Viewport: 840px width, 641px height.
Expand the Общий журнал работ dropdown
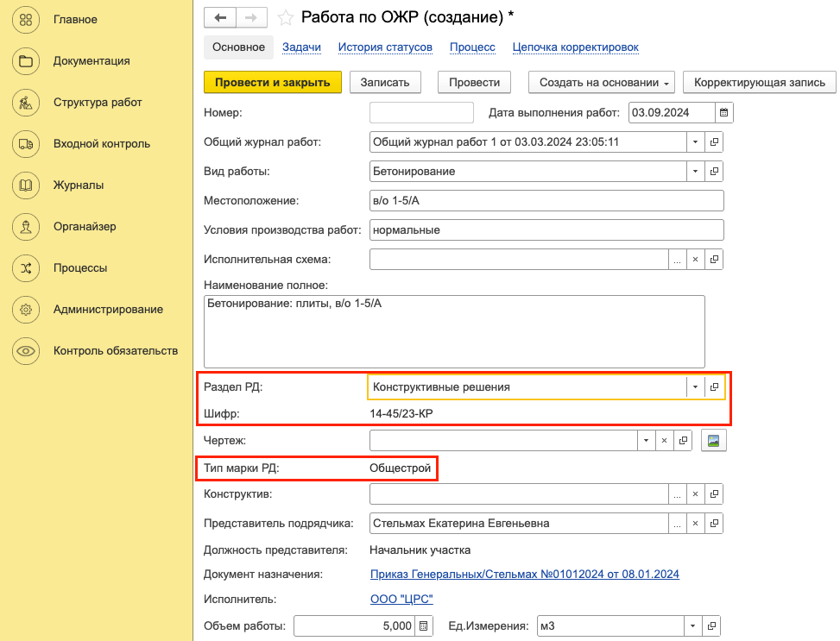[696, 141]
